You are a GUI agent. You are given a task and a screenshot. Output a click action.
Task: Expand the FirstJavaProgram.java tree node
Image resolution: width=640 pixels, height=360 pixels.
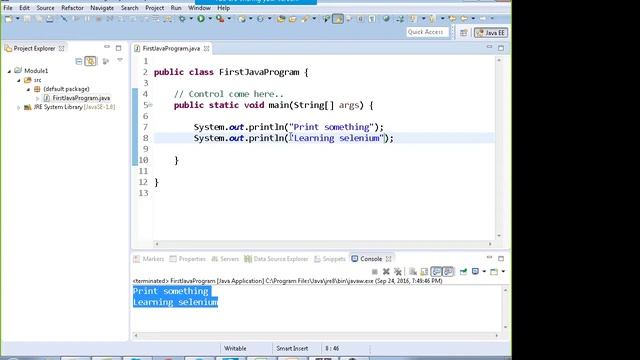tap(38, 98)
